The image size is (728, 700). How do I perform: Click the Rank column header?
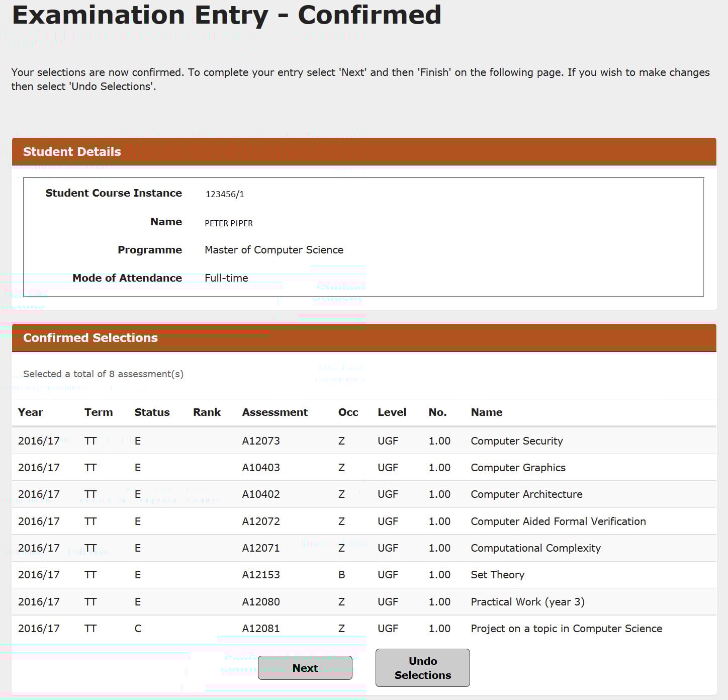coord(207,412)
